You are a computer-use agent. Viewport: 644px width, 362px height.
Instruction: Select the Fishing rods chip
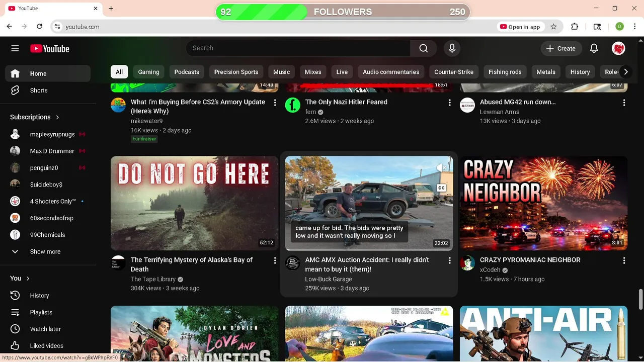505,72
